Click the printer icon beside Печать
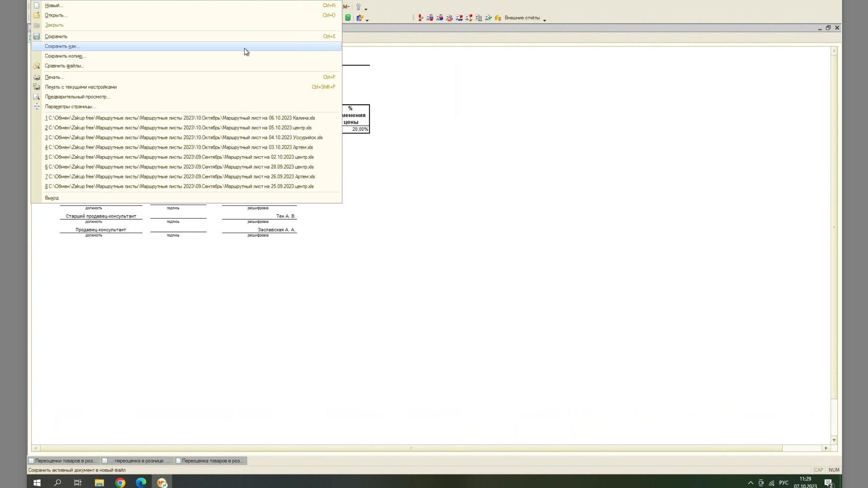This screenshot has width=868, height=488. point(36,77)
